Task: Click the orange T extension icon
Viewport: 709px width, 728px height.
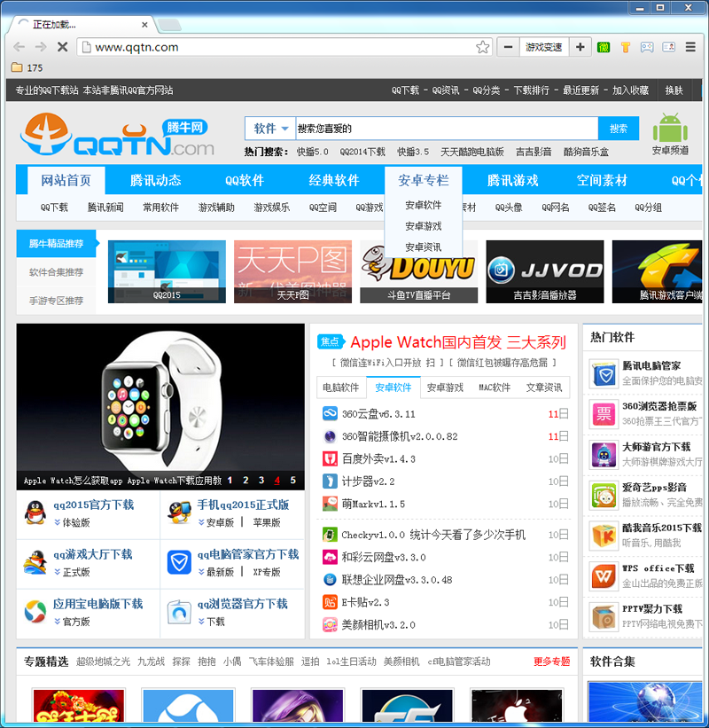Action: pyautogui.click(x=626, y=47)
